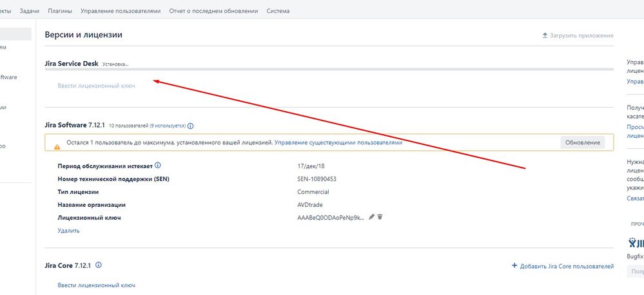The image size is (644, 295).
Task: Open Управление пользователями menu
Action: tap(121, 11)
